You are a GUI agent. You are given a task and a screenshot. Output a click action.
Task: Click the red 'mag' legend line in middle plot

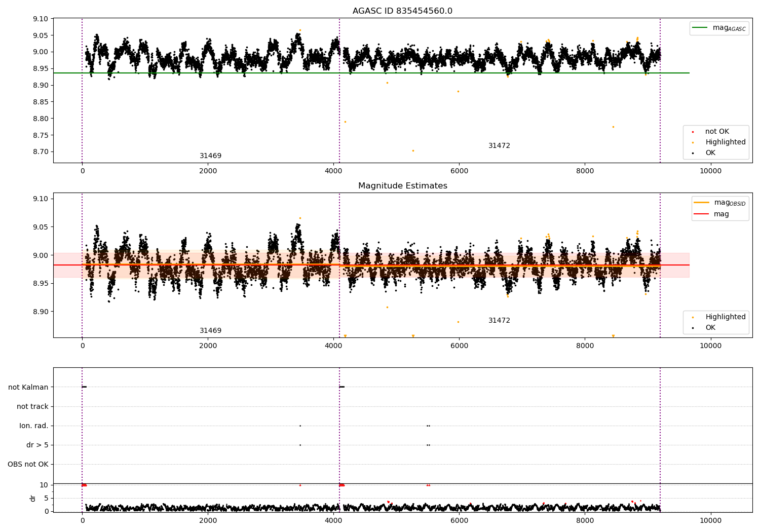(702, 214)
